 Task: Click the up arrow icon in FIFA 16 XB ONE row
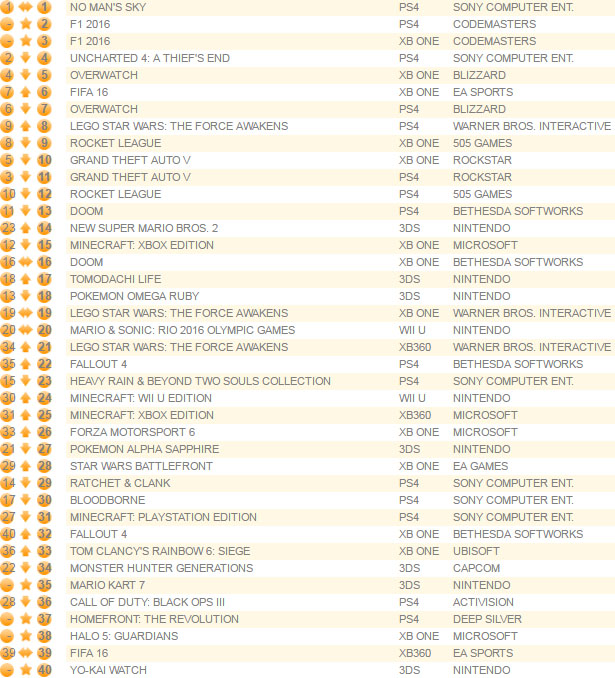(x=26, y=92)
